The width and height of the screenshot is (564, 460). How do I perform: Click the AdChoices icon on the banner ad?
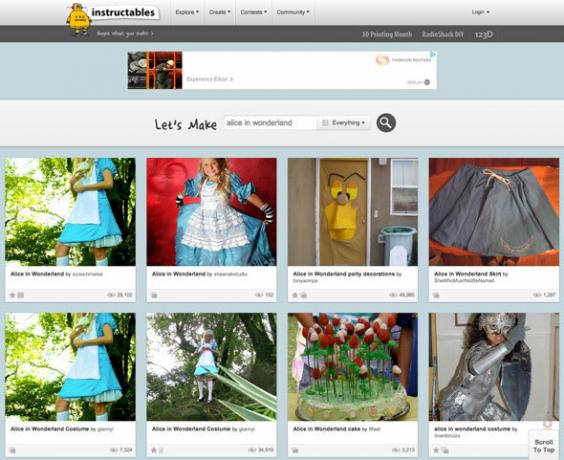(x=433, y=54)
